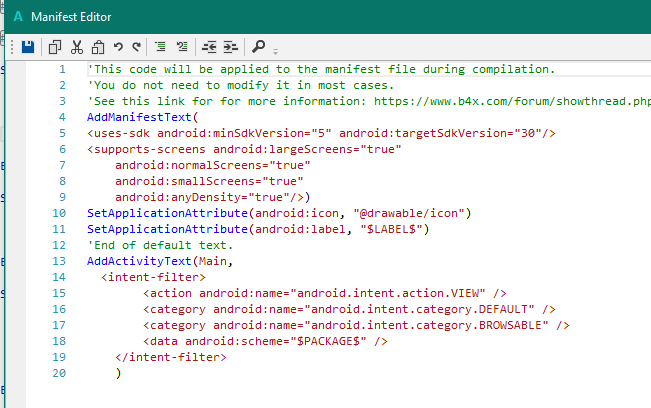Viewport: 651px width, 408px height.
Task: Click line number 18 in the gutter
Action: (59, 341)
